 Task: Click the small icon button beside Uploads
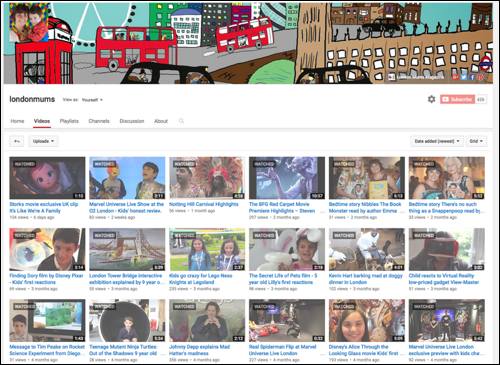click(17, 141)
